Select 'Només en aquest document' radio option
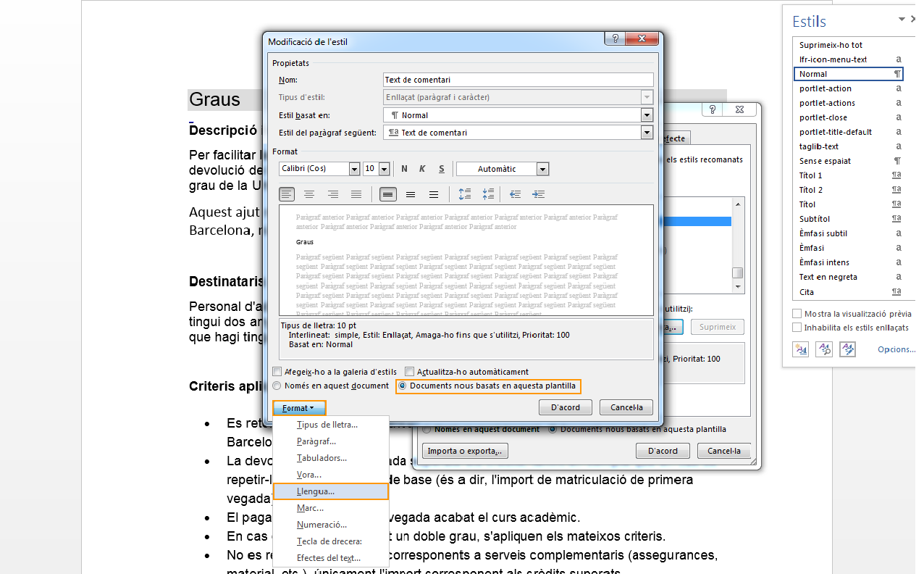This screenshot has height=574, width=924. point(277,386)
